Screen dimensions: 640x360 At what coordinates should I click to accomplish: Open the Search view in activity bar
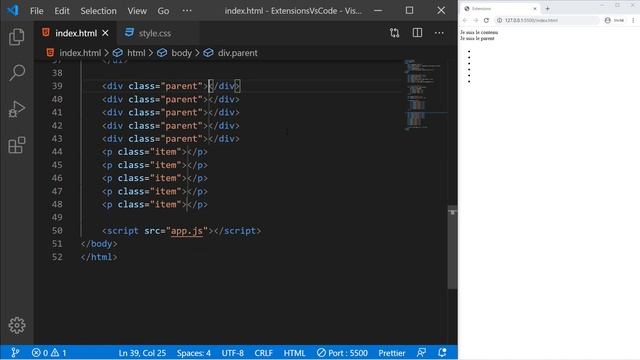tap(17, 73)
